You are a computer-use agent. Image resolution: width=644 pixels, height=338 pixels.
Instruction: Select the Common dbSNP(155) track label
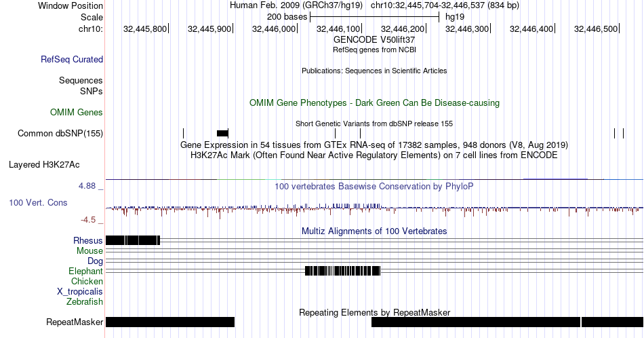[x=60, y=133]
